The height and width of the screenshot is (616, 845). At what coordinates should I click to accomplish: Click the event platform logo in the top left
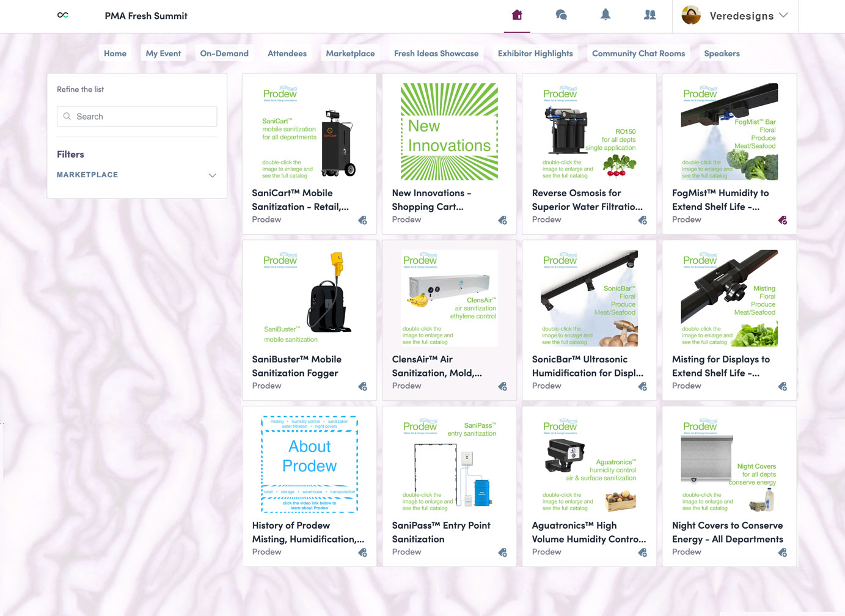62,15
